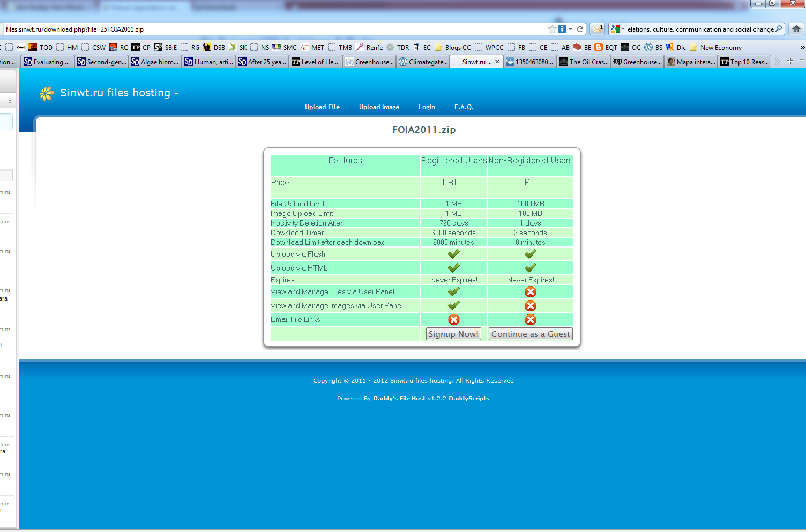The image size is (806, 532).
Task: Show more bookmarks via overflow chevron
Action: pyautogui.click(x=802, y=47)
